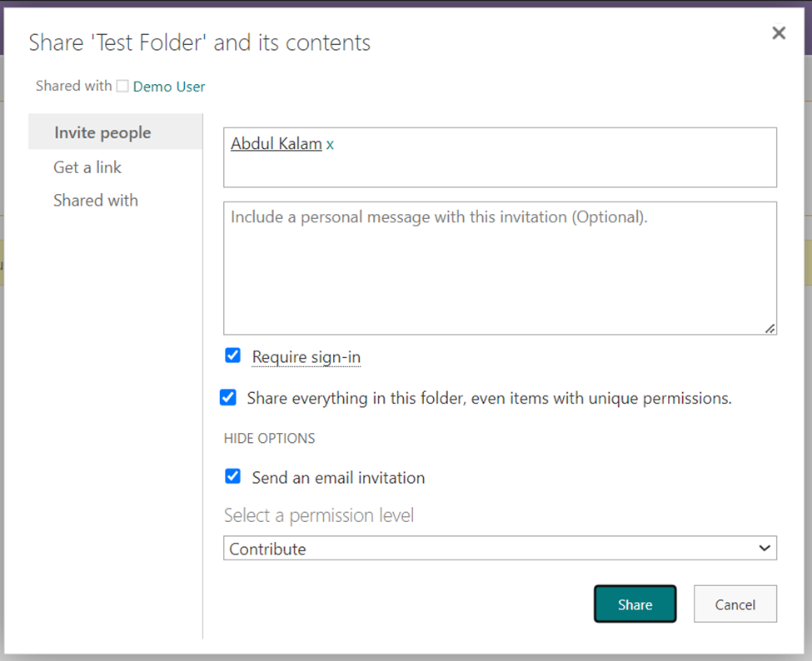Click into the invite people names field
The image size is (812, 661).
coord(500,157)
